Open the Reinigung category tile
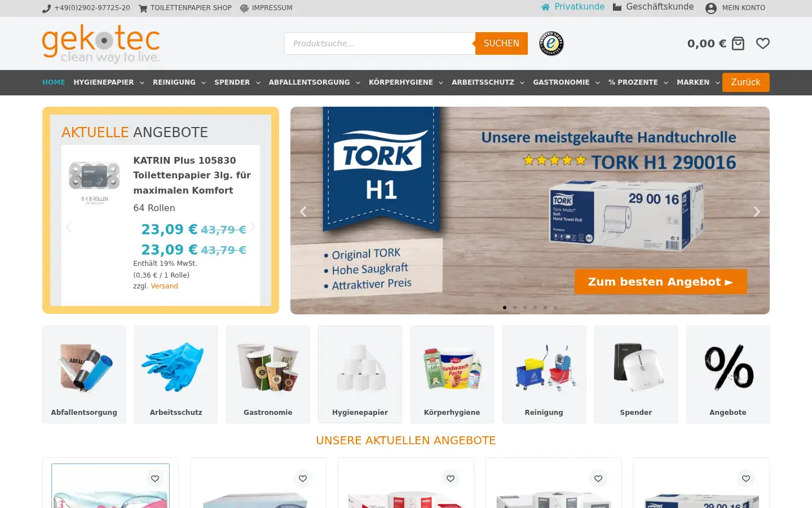 [544, 374]
